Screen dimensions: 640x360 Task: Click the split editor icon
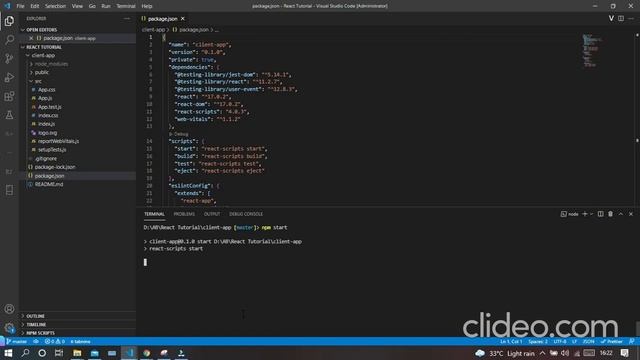coord(621,18)
